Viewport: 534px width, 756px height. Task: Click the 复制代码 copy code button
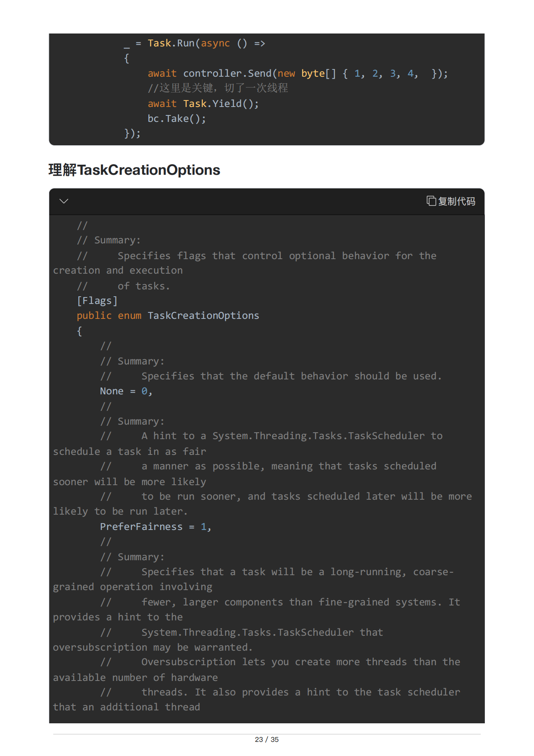[x=451, y=201]
